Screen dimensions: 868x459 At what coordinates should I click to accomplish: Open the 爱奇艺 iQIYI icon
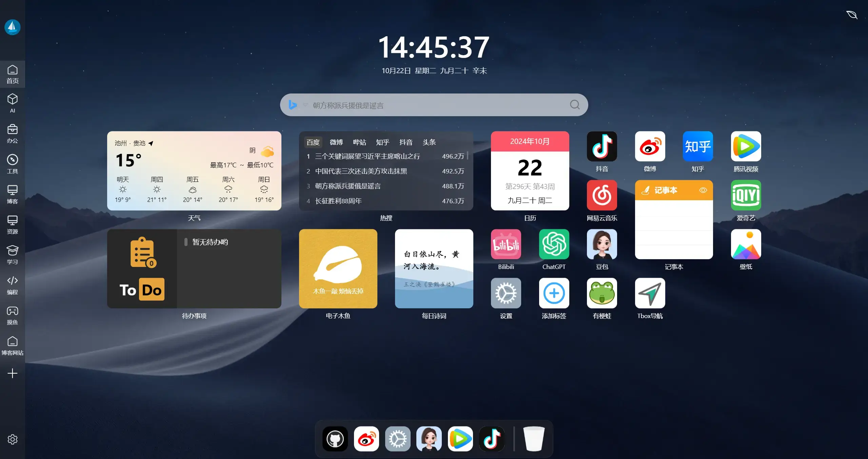tap(746, 195)
